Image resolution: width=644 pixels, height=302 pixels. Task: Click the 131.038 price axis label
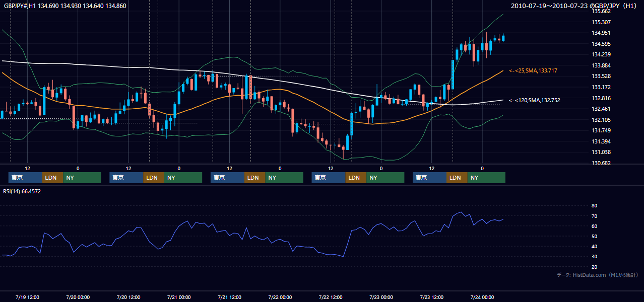point(601,152)
